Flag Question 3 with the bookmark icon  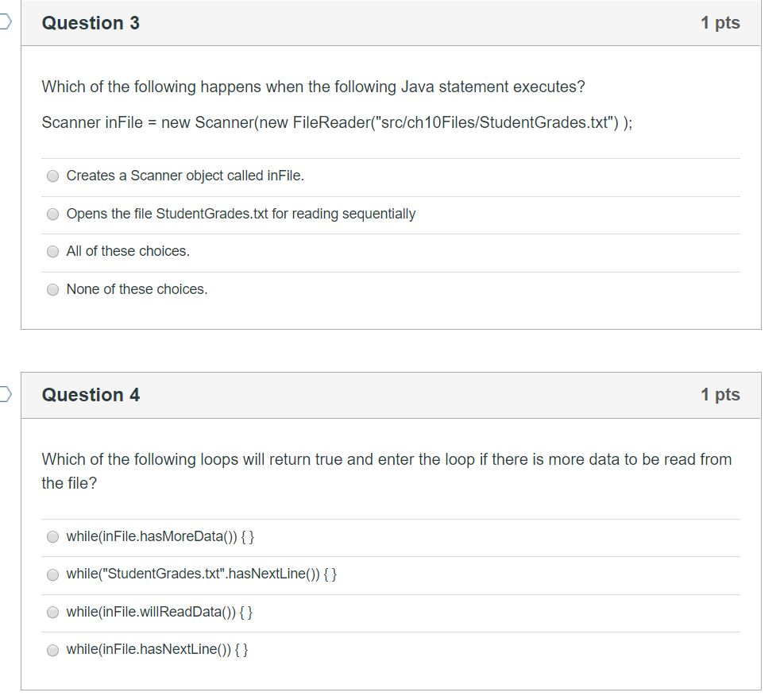pyautogui.click(x=5, y=22)
